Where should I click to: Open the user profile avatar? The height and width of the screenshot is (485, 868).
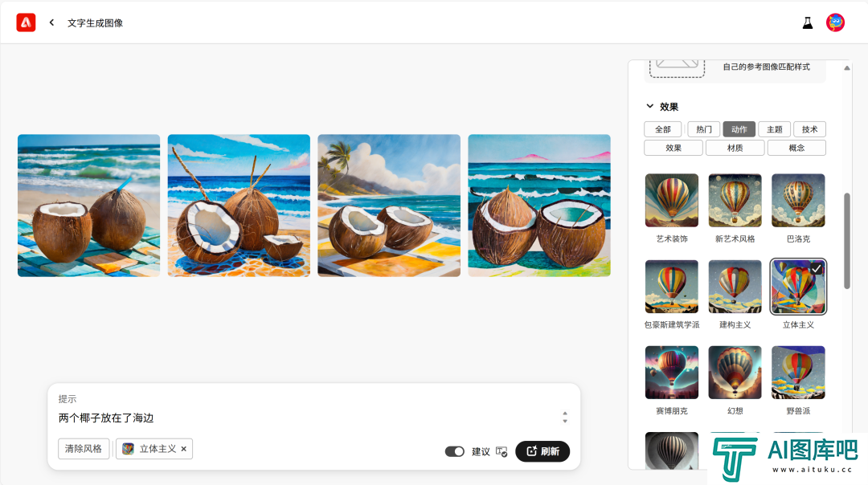835,22
